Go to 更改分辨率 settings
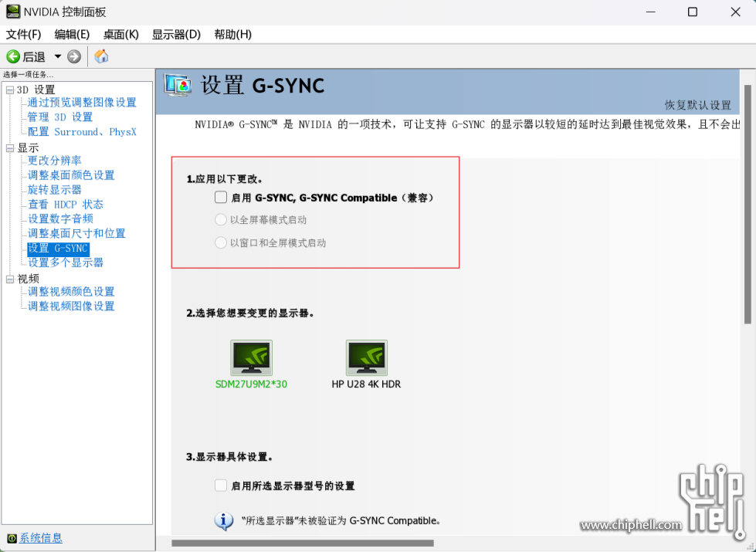 (55, 161)
